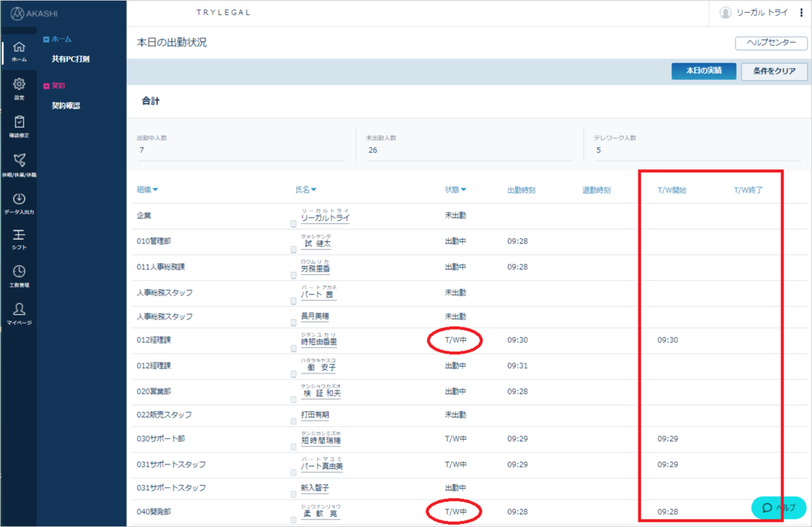
Task: Click the small icon beside パート 茜
Action: pos(293,302)
